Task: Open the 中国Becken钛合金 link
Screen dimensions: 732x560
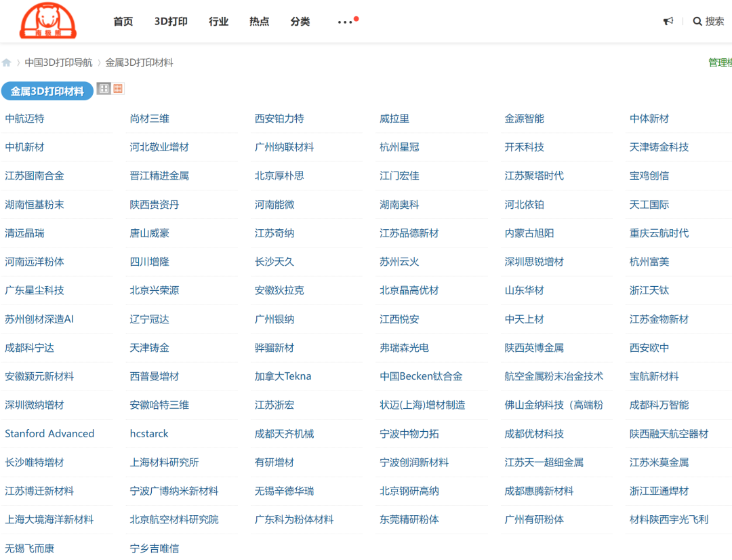Action: [x=421, y=376]
